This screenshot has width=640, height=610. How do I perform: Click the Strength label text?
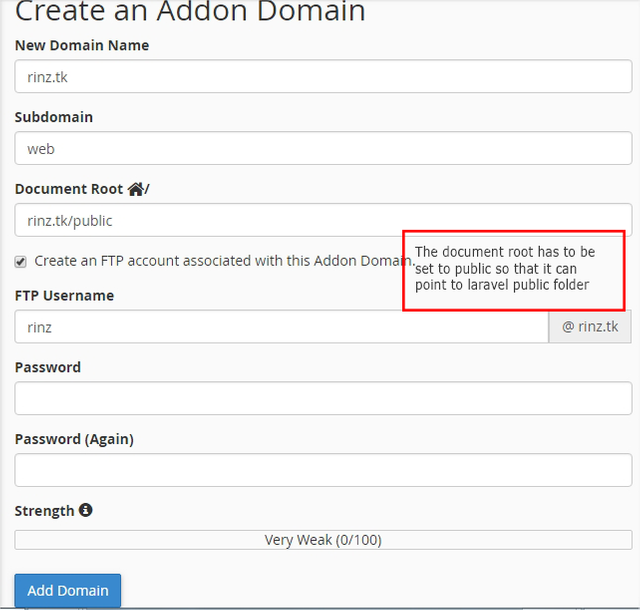[44, 511]
